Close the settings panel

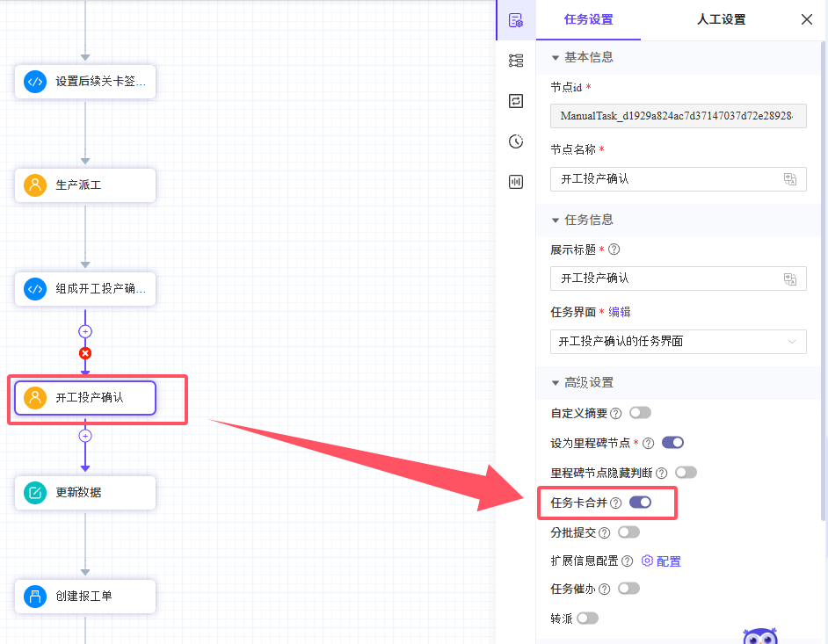click(806, 20)
